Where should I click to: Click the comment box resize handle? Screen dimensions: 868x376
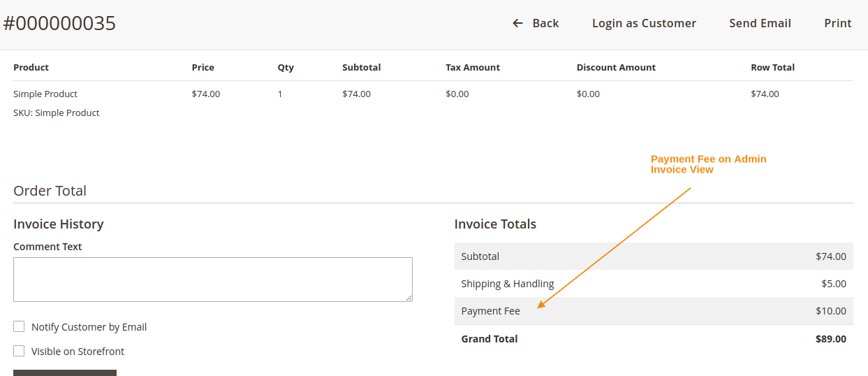(409, 298)
